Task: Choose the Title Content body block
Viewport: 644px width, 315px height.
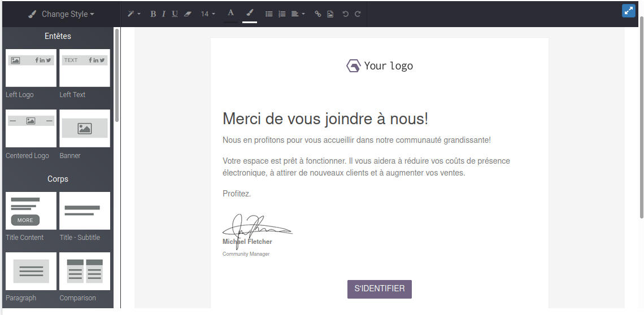Action: (x=31, y=211)
